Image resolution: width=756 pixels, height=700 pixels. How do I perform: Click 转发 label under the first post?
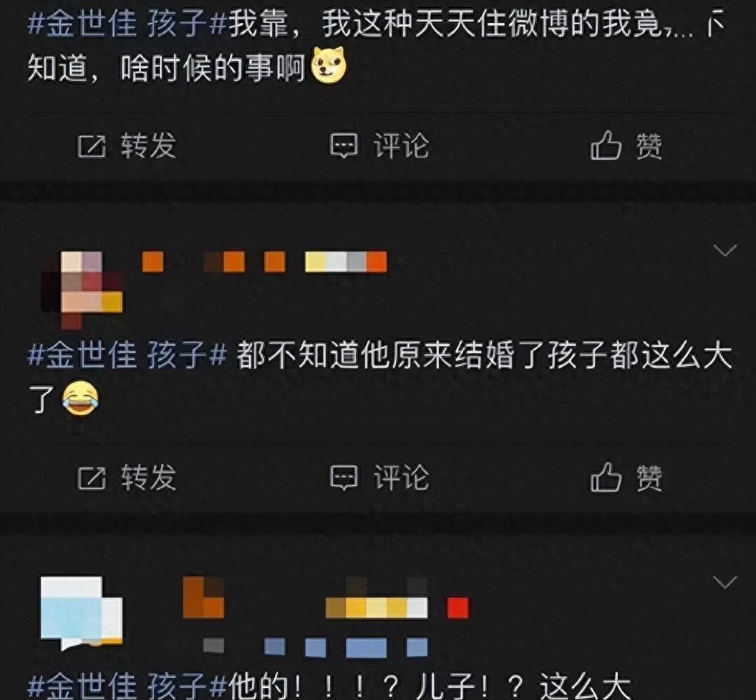coord(148,146)
